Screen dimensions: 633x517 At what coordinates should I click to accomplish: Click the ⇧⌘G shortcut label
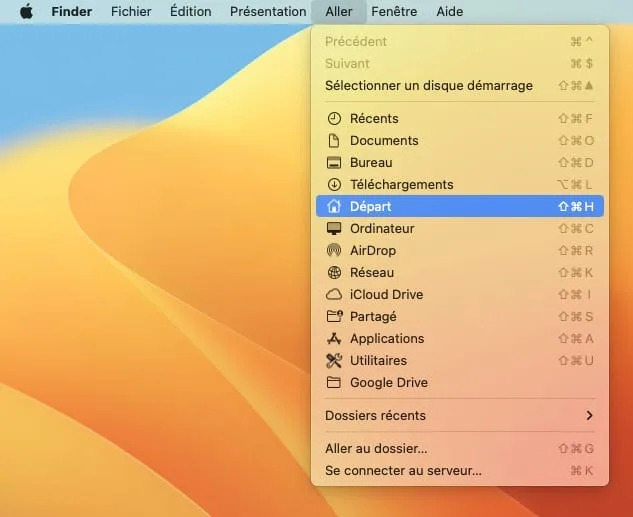(x=576, y=448)
